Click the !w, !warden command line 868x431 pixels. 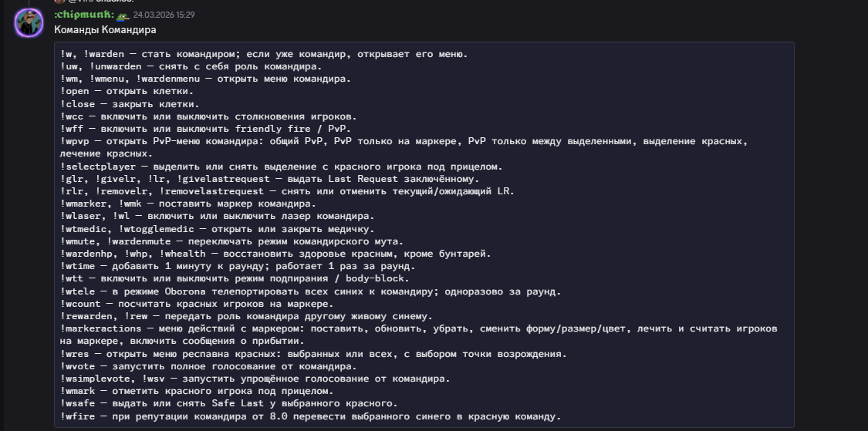point(262,54)
